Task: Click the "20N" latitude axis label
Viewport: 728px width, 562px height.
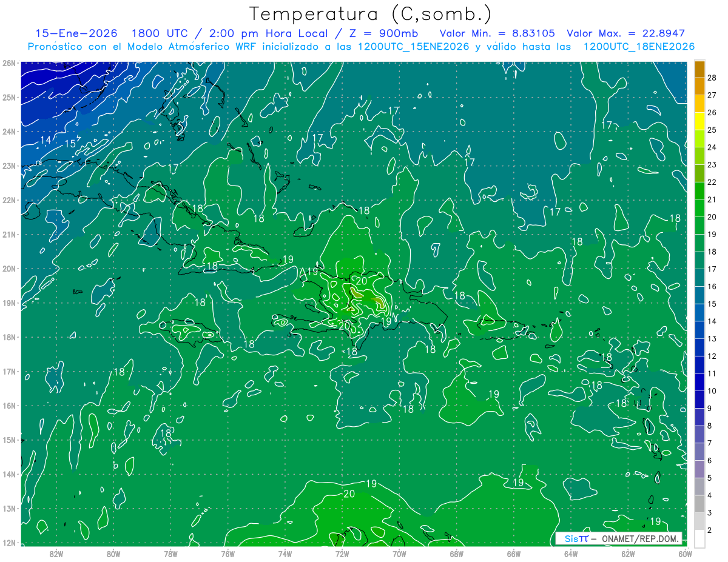Action: [x=8, y=269]
